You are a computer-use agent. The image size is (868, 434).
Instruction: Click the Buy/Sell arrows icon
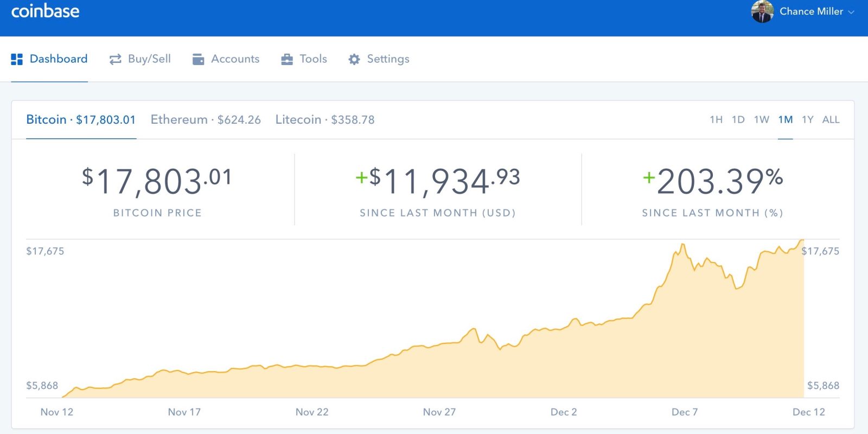coord(115,59)
